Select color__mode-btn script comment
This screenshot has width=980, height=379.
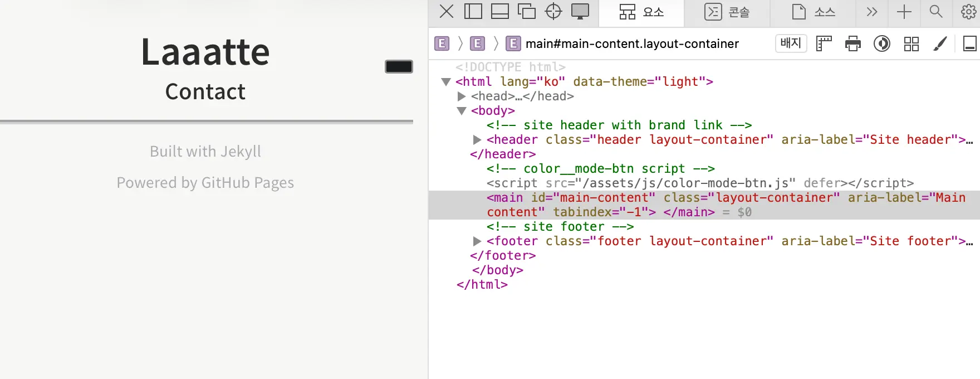(x=601, y=169)
